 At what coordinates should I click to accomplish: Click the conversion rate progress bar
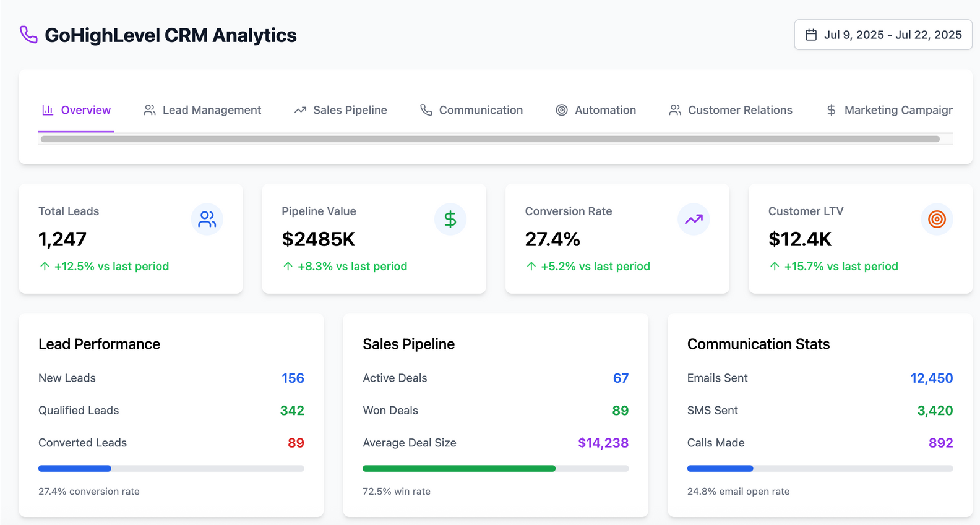click(171, 469)
